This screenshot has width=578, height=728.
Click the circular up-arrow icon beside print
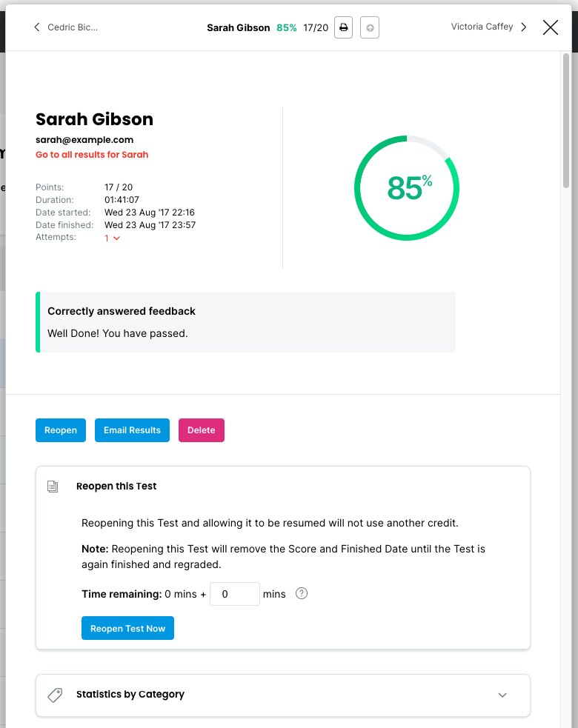370,27
